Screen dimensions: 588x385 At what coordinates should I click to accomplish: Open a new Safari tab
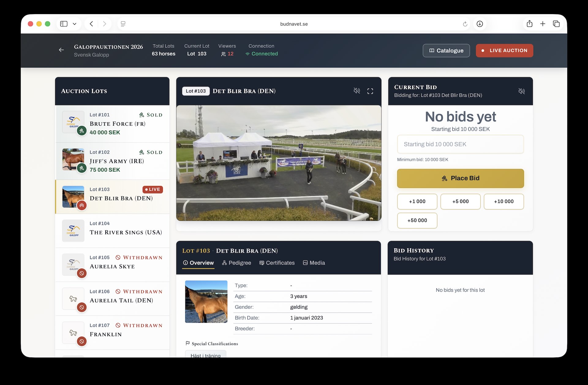coord(543,24)
